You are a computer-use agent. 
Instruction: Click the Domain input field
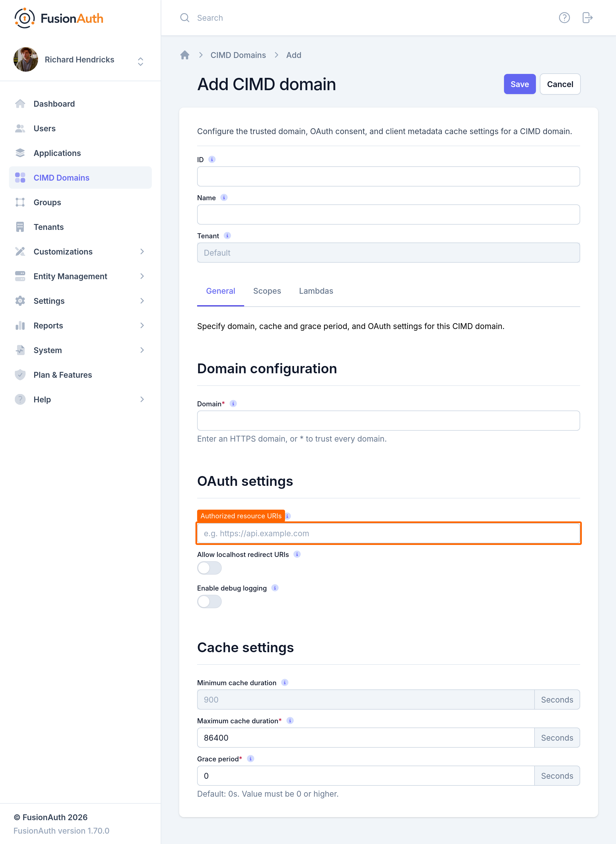pos(388,421)
